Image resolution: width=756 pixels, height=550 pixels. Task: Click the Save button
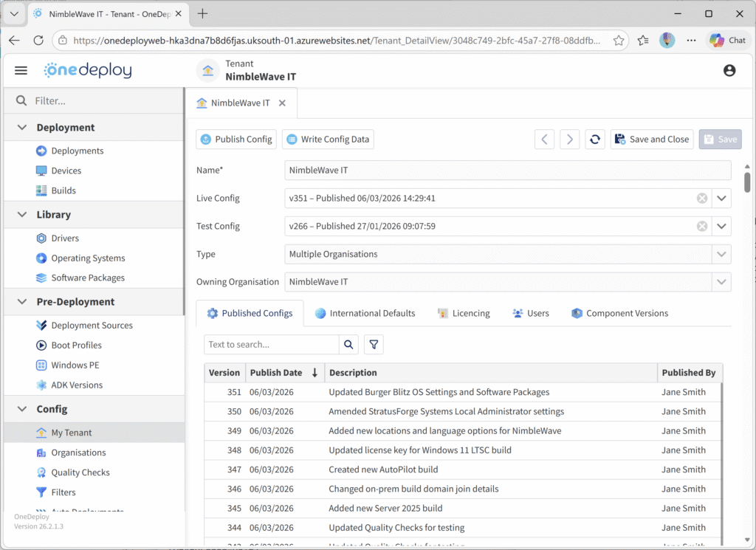coord(721,140)
